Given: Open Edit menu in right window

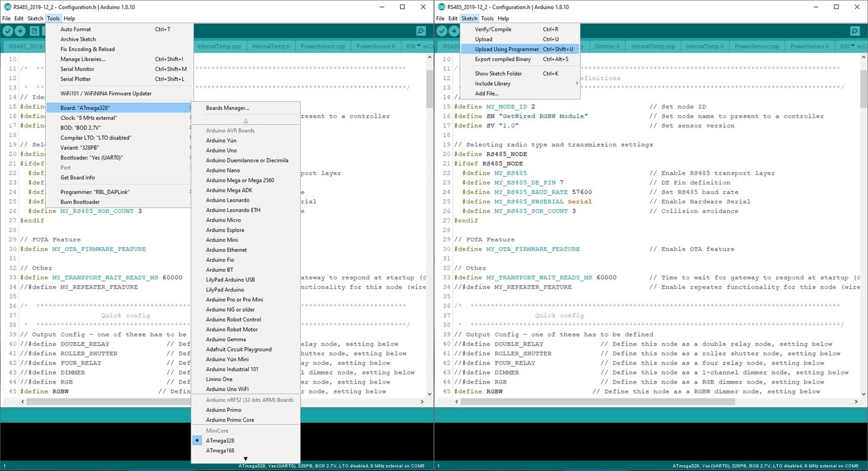Looking at the screenshot, I should coord(453,18).
